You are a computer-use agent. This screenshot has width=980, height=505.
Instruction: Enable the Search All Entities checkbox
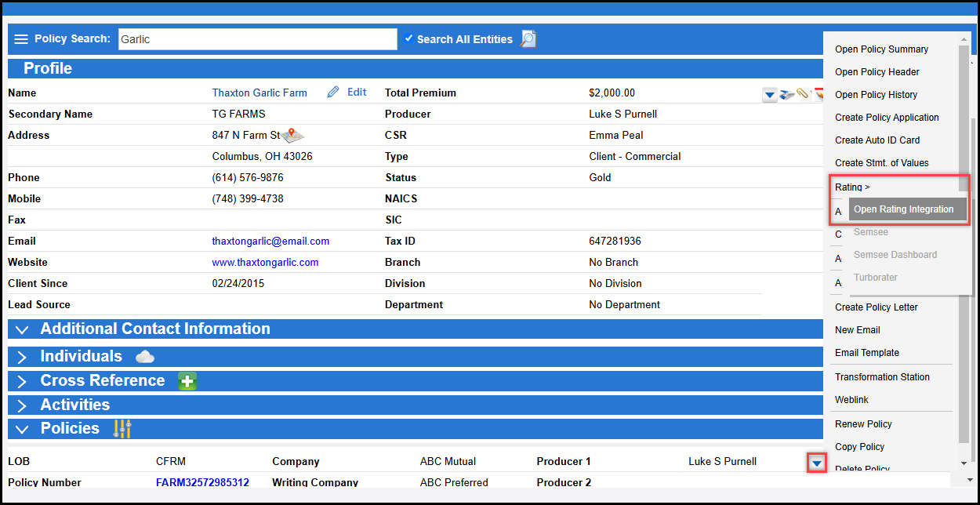pyautogui.click(x=408, y=38)
